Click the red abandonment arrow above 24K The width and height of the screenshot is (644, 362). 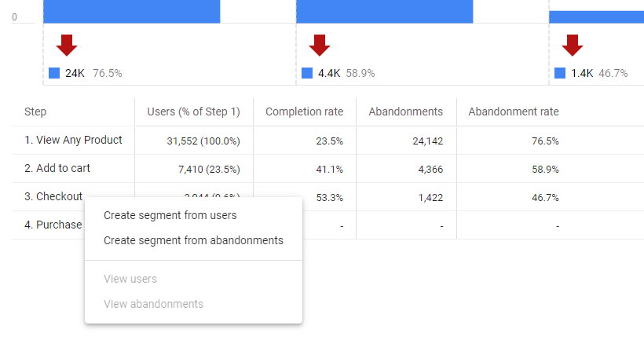pos(67,45)
